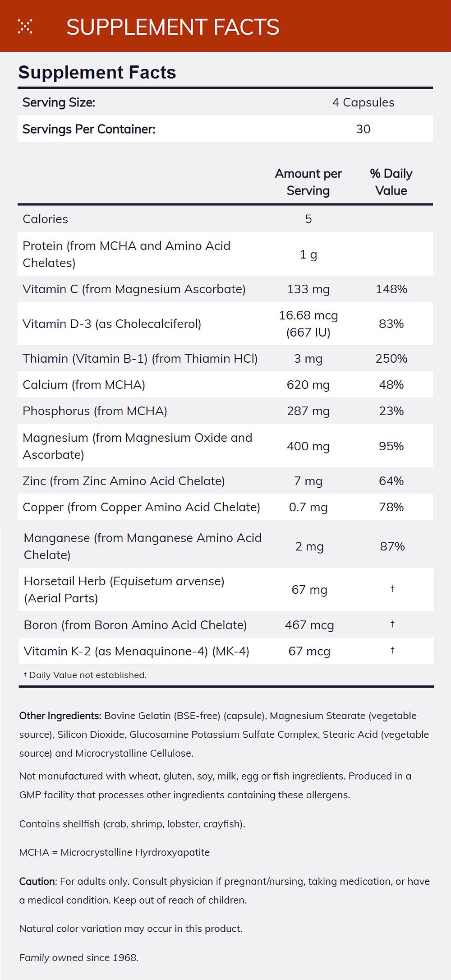Viewport: 451px width, 980px height.
Task: Click the Vitamin C 148% daily value
Action: coord(391,289)
